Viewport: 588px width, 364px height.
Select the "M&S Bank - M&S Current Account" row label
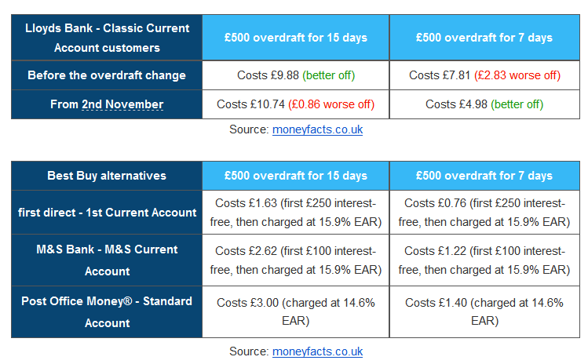point(107,260)
